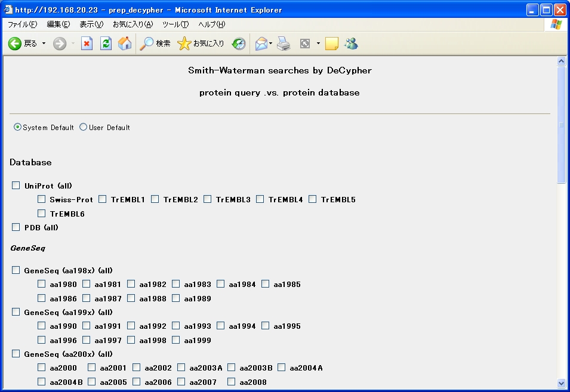Tick the aa2002 checkbox
The image size is (570, 392).
coord(136,368)
